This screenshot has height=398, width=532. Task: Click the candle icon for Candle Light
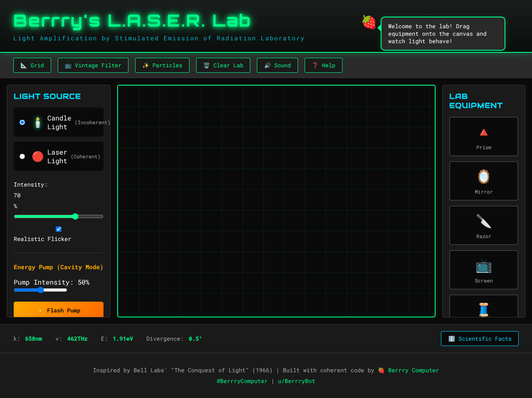pyautogui.click(x=37, y=122)
